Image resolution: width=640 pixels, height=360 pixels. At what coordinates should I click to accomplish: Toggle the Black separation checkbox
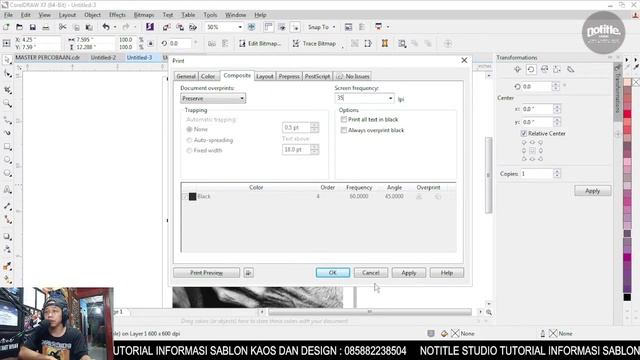[x=185, y=197]
